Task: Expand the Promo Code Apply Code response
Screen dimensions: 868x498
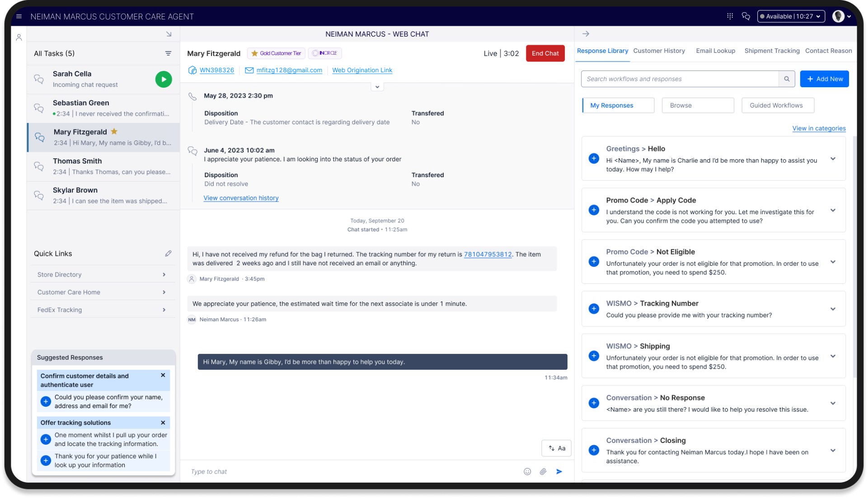Action: (833, 210)
